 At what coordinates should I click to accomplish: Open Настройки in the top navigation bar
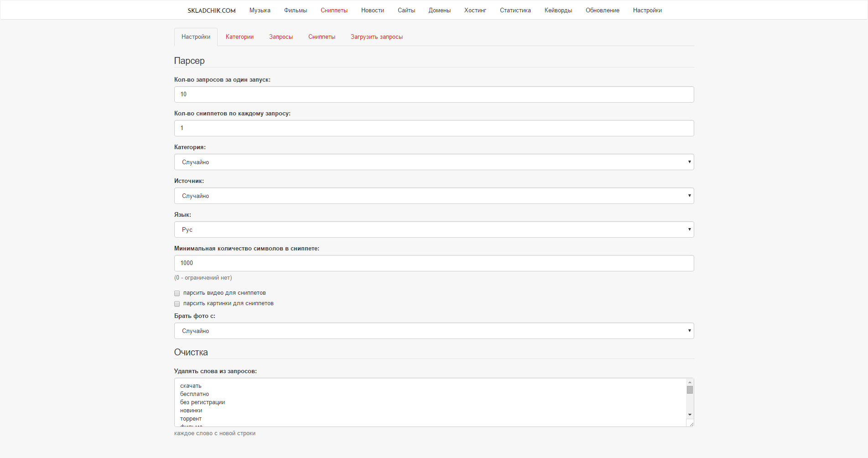[x=647, y=10]
